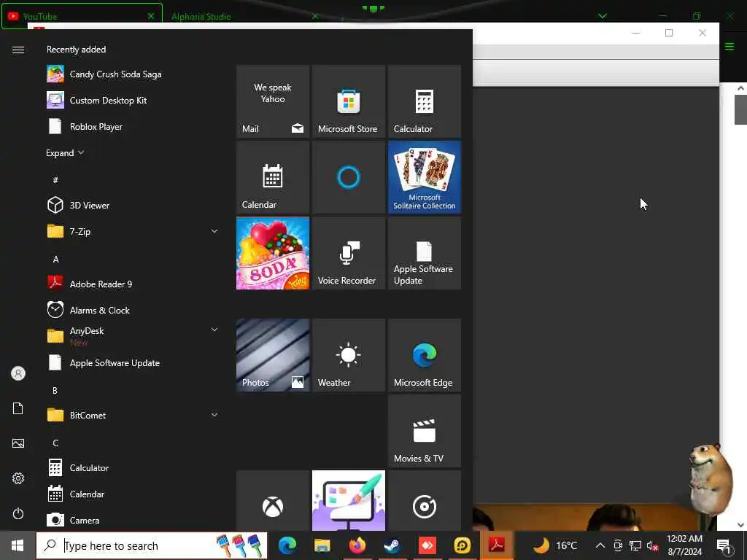Open Steam from the taskbar
This screenshot has width=747, height=560.
tap(392, 545)
